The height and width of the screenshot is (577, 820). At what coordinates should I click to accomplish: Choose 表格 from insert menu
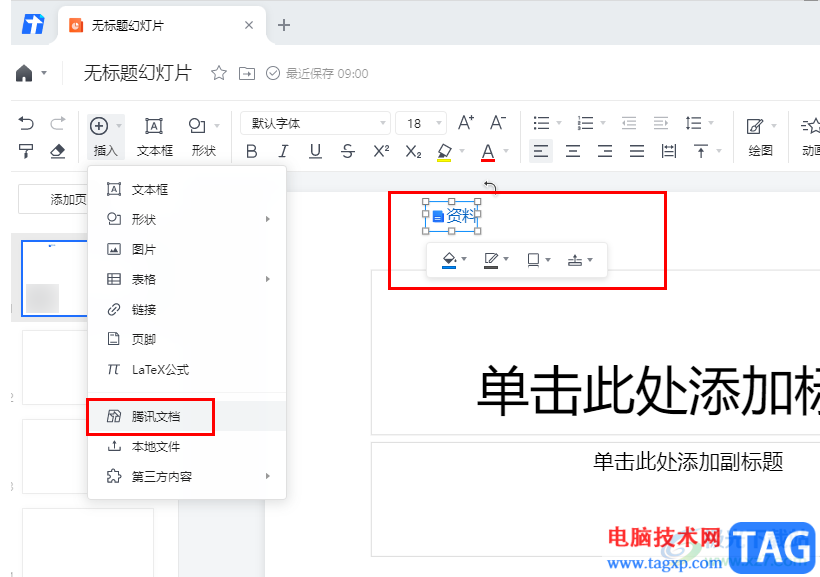click(187, 279)
